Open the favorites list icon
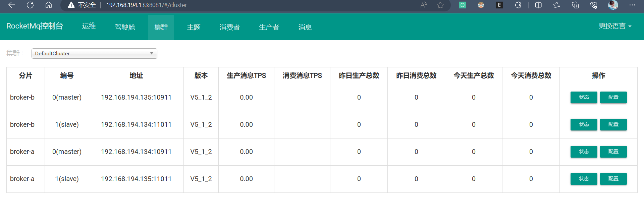 557,5
